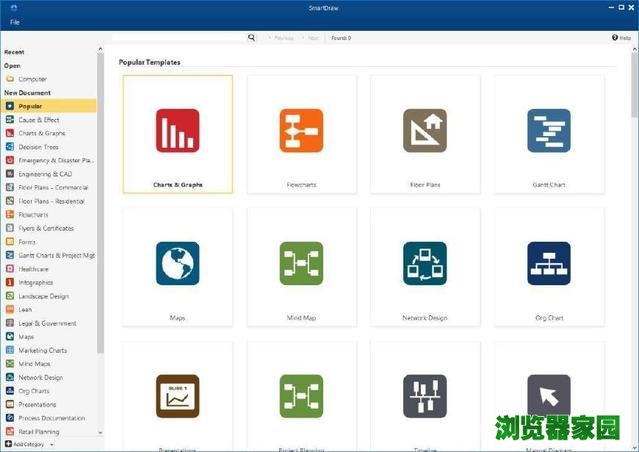
Task: Select Decision Trees category in sidebar
Action: [40, 147]
